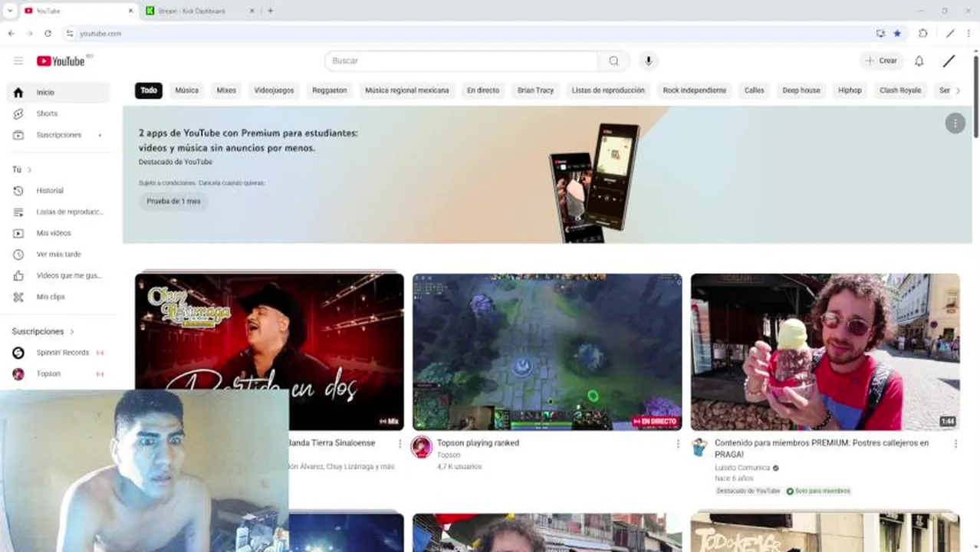Select the Deep house chip
This screenshot has height=552, width=980.
coord(801,90)
